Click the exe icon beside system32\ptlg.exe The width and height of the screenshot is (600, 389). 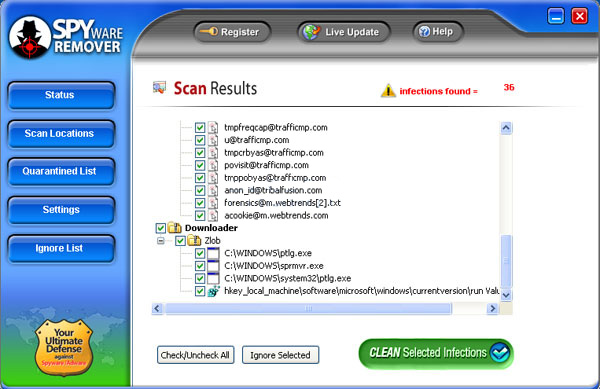coord(213,278)
